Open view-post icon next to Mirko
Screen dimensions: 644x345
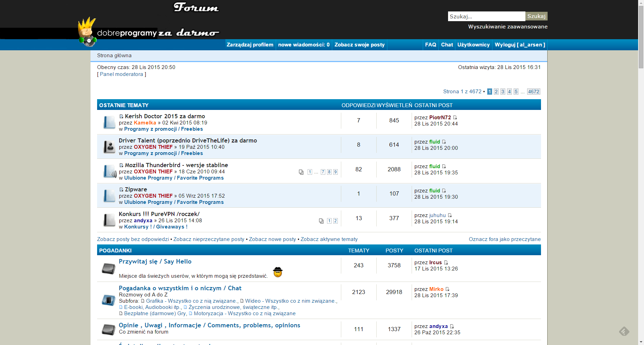pyautogui.click(x=447, y=289)
